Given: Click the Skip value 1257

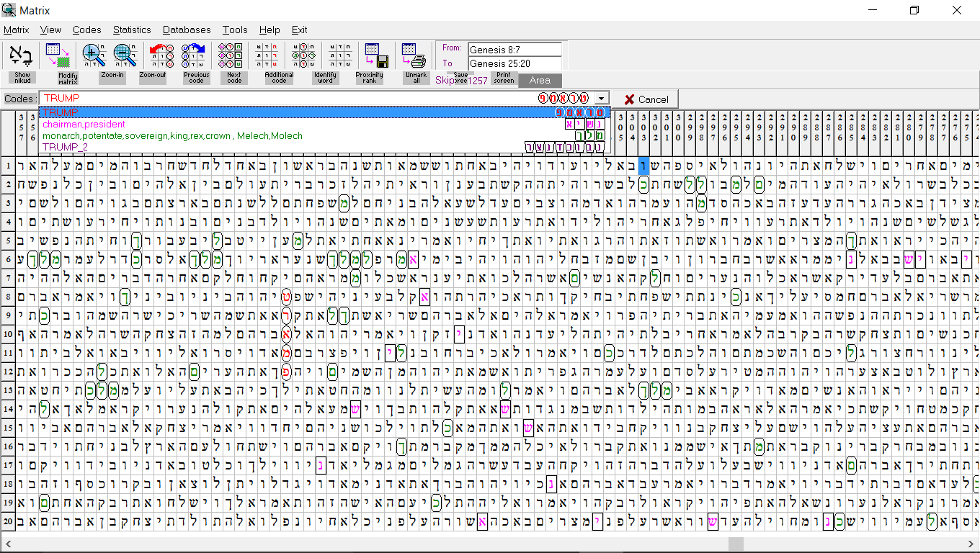Looking at the screenshot, I should pos(478,81).
